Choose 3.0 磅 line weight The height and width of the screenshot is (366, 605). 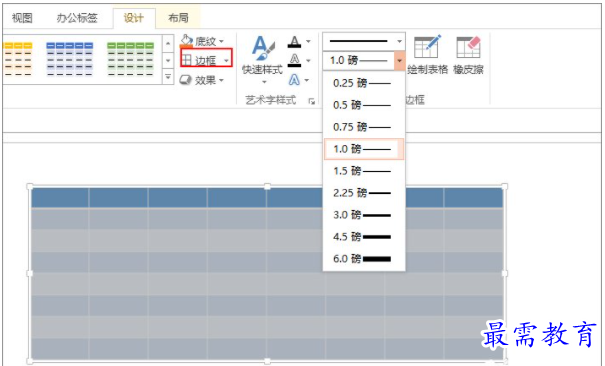point(364,215)
